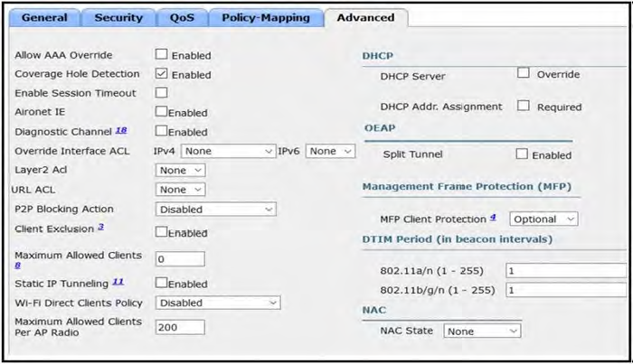
Task: Click Maximum Allowed Clients Per AP Radio field
Action: pyautogui.click(x=180, y=327)
